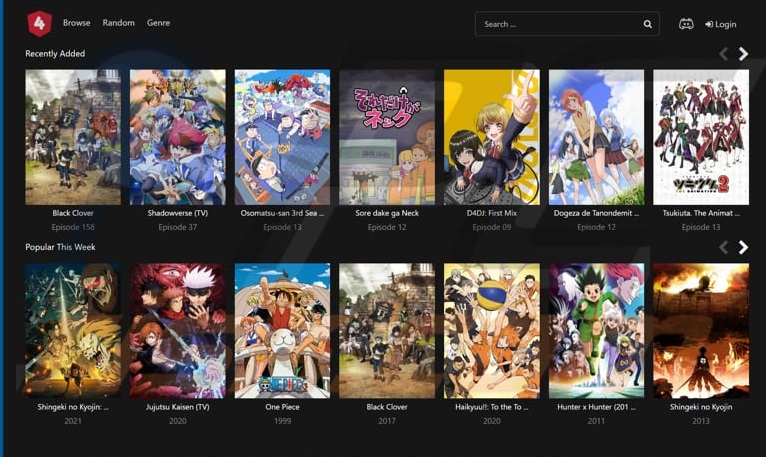Click the Osomatsu-san 3rd Sea... title
The width and height of the screenshot is (766, 457).
(x=282, y=213)
